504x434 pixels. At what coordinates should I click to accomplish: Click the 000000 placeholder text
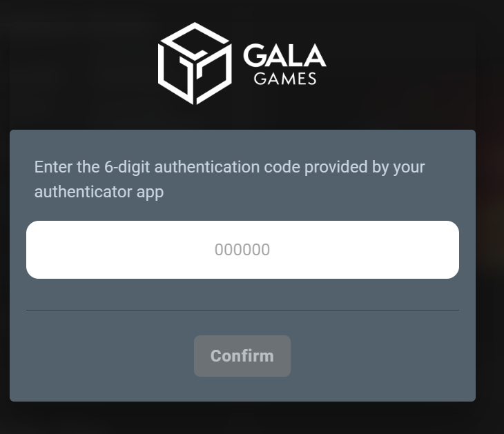click(x=242, y=250)
